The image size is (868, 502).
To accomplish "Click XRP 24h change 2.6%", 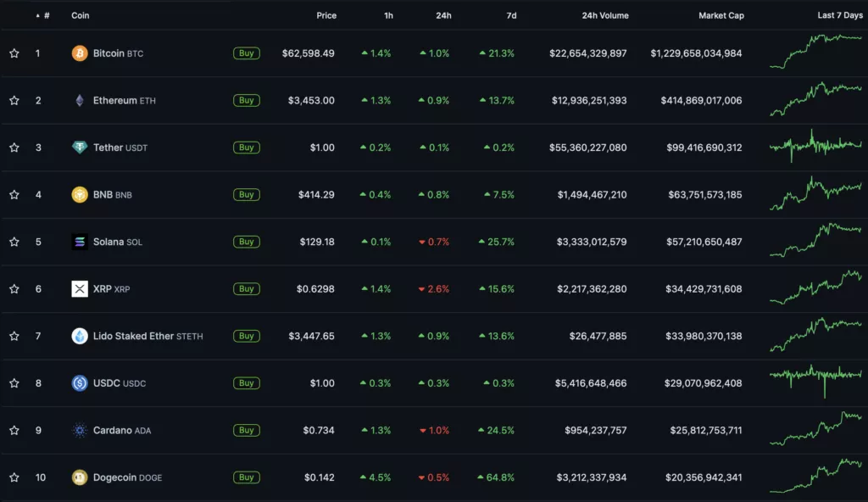I will click(434, 288).
